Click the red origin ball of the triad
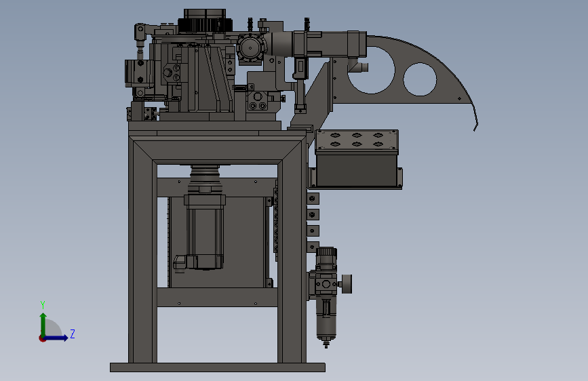This screenshot has width=588, height=381. click(42, 338)
